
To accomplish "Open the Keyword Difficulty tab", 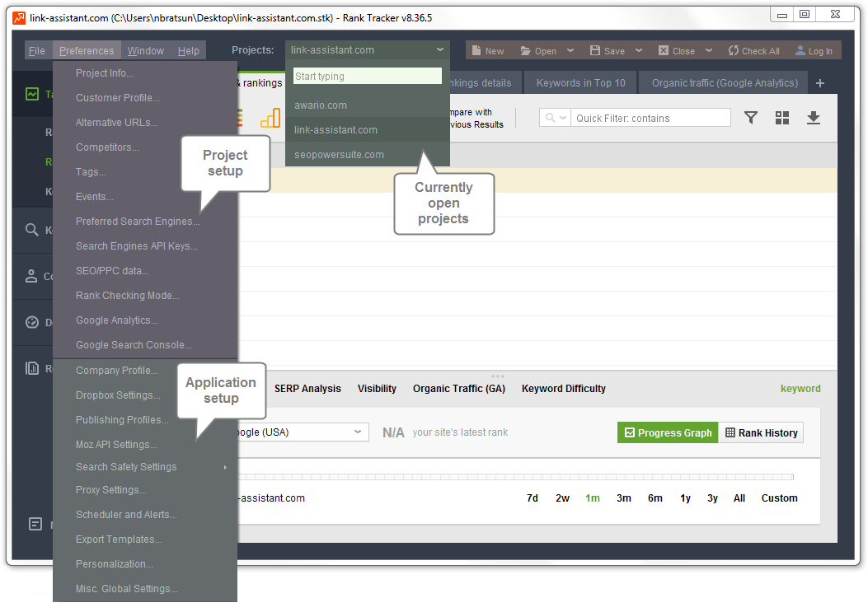I will pos(564,389).
